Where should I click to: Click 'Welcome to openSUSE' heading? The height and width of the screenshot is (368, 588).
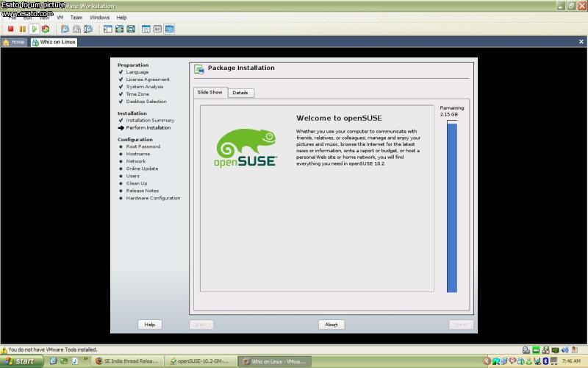click(339, 118)
